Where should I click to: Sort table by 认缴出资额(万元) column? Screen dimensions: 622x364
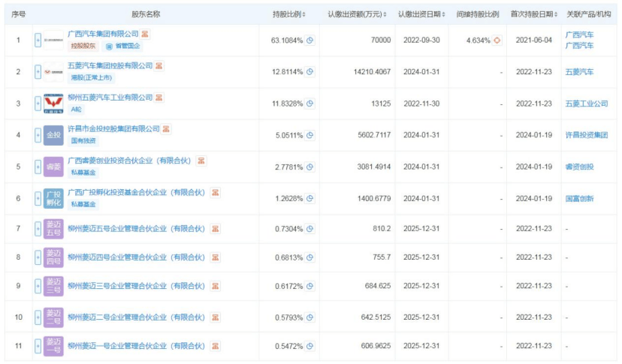click(357, 14)
